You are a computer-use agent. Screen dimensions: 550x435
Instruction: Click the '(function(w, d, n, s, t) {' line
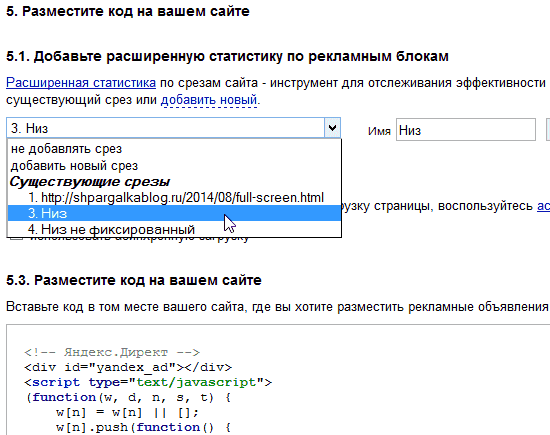tap(128, 397)
